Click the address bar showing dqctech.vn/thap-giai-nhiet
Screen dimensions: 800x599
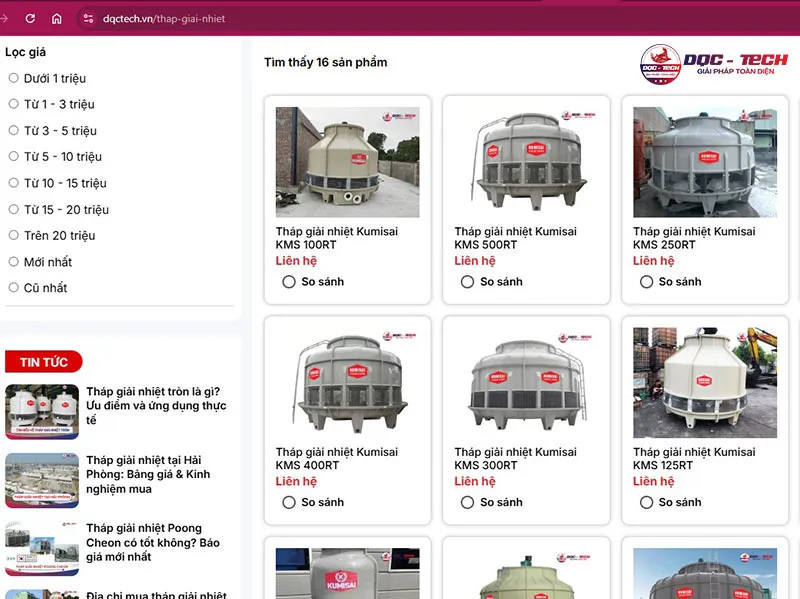click(164, 19)
